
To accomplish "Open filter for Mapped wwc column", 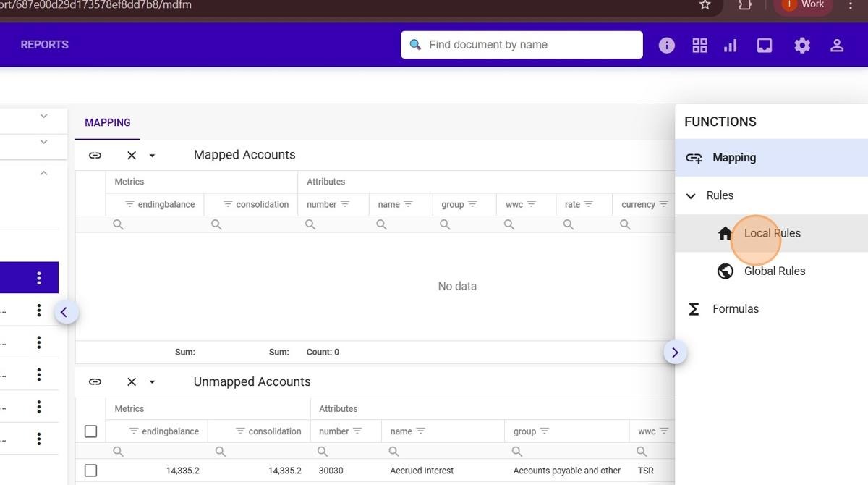I will (x=531, y=204).
